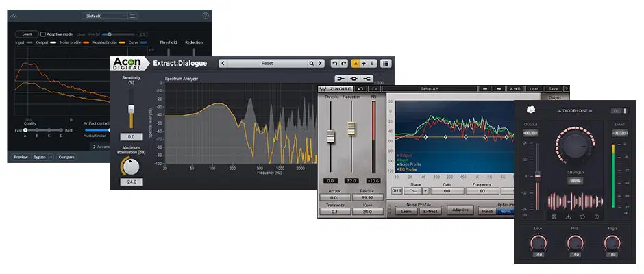This screenshot has height=274, width=644.
Task: Click Save in the Z-Noise toolbar
Action: 553,89
